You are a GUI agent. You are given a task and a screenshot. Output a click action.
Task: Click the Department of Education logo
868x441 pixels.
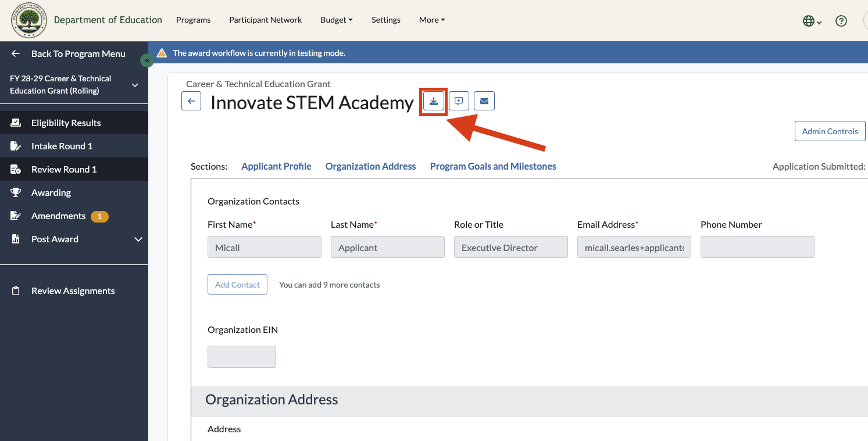(x=29, y=20)
